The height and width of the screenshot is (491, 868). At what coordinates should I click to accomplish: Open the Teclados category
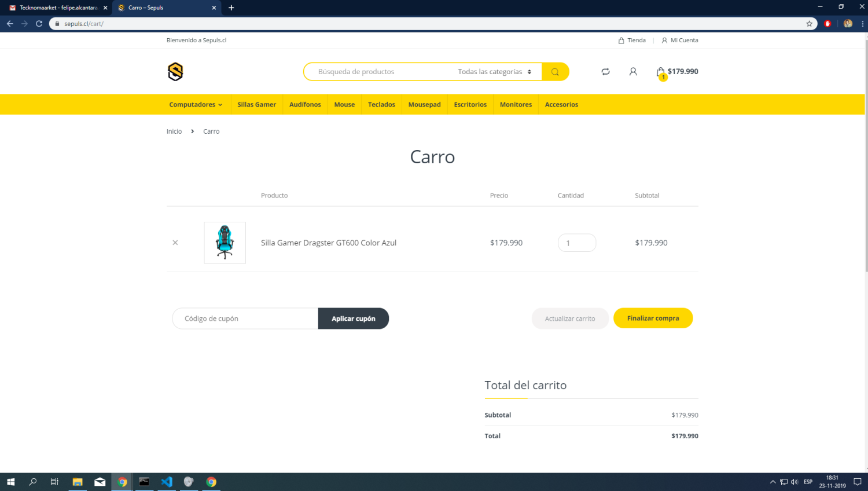coord(381,105)
